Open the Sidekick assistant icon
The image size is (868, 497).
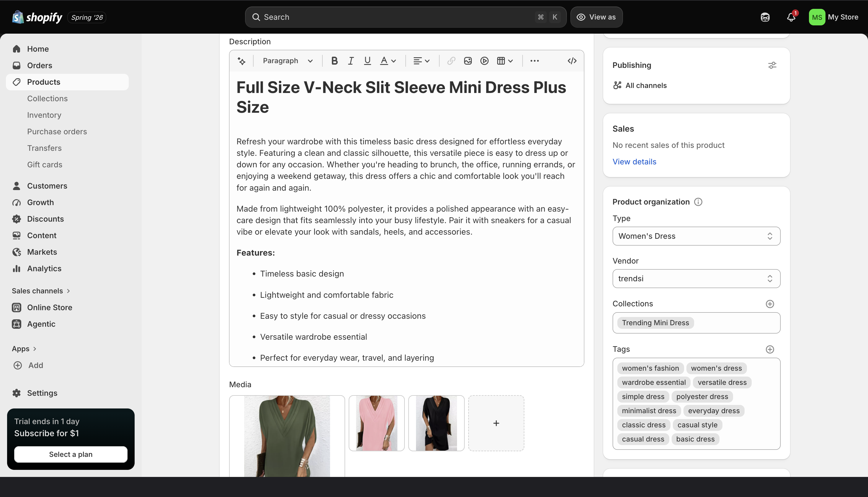(x=765, y=17)
